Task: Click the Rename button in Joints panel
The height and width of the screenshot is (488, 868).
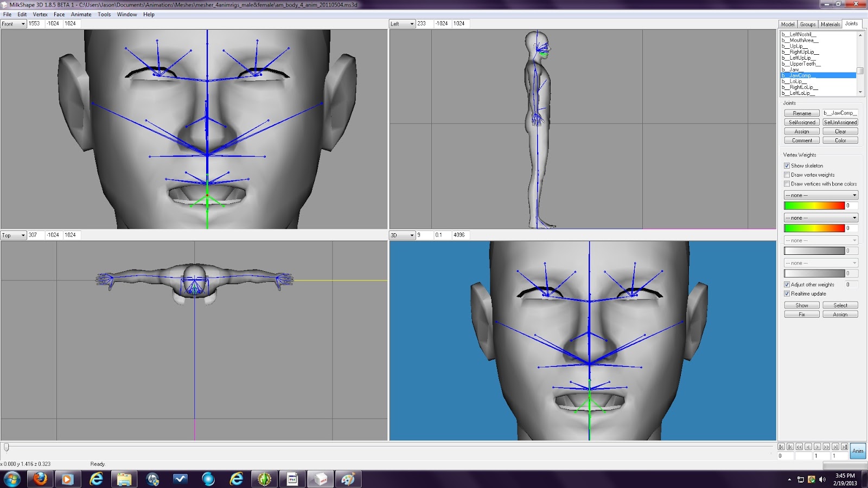Action: pyautogui.click(x=801, y=113)
